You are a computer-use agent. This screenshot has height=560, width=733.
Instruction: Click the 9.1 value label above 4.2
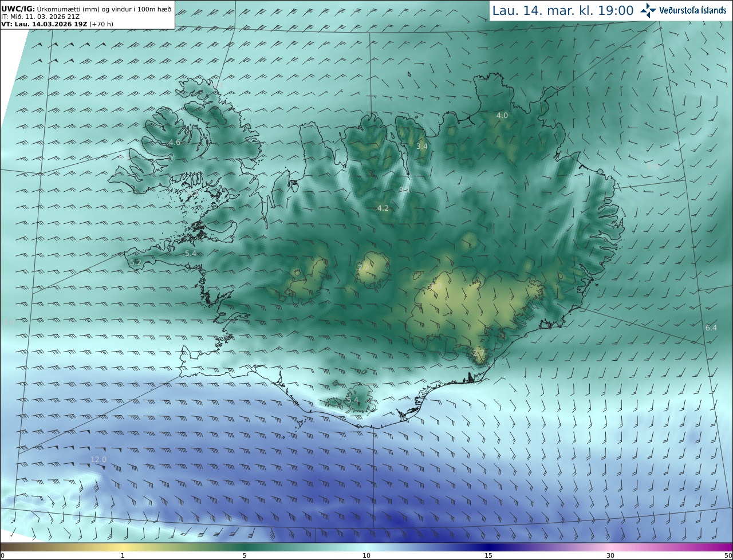point(405,190)
